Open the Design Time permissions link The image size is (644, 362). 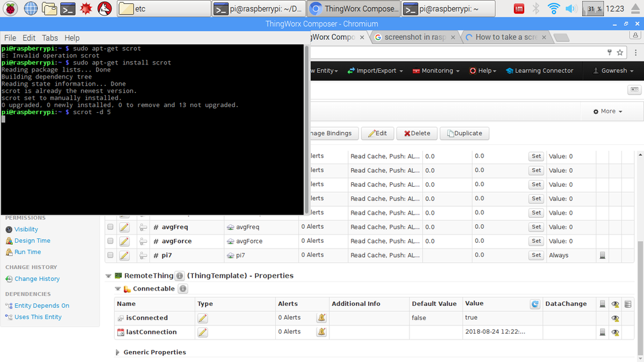(32, 241)
